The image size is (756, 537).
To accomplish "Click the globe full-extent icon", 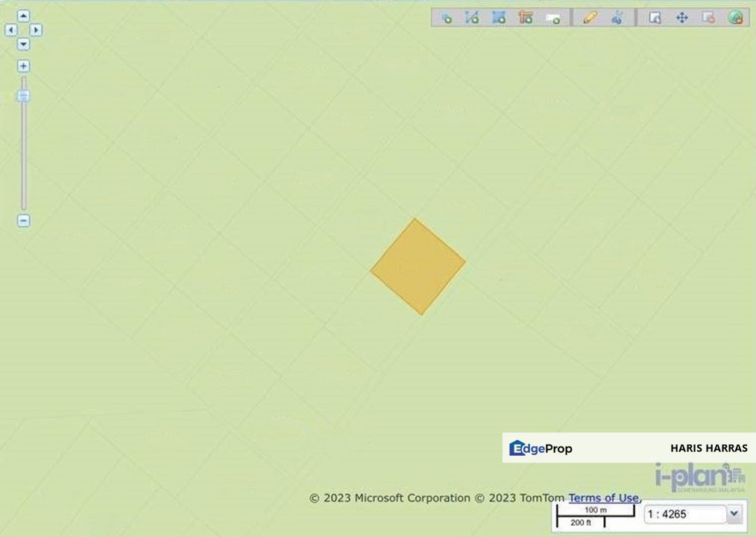I will (737, 18).
